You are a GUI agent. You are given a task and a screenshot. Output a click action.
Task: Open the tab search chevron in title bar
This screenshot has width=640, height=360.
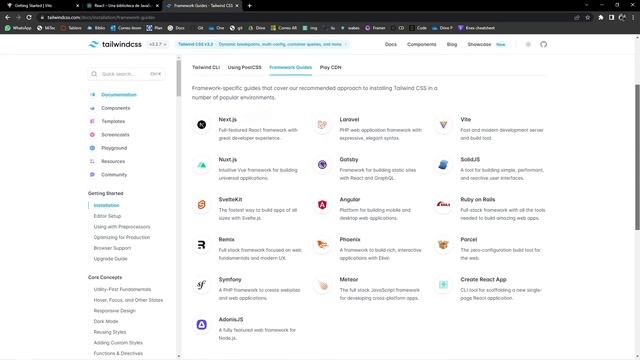587,5
